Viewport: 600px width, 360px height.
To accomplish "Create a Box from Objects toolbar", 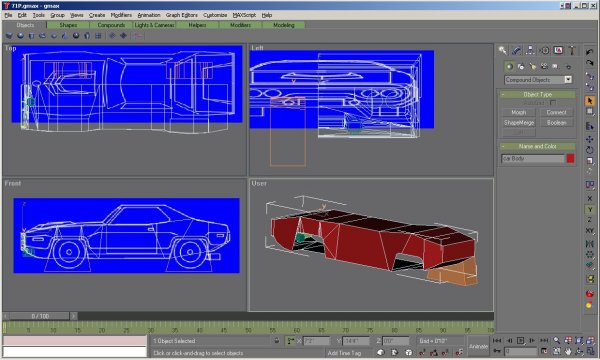I will 9,36.
